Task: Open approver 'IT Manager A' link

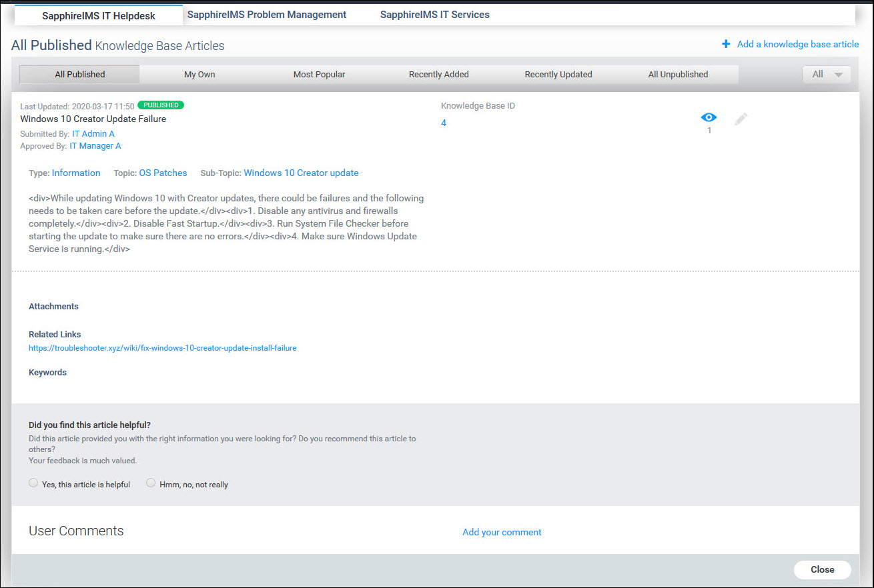Action: tap(95, 146)
